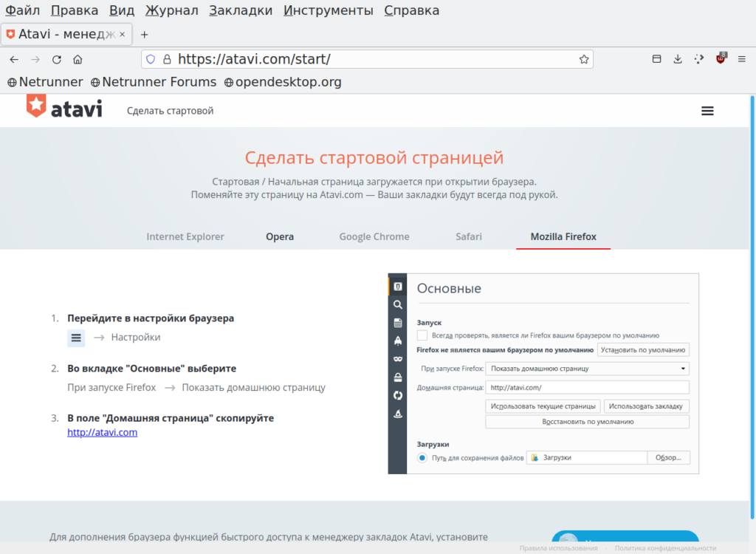756x554 pixels.
Task: Open the Atavi site hamburger menu
Action: pyautogui.click(x=707, y=111)
